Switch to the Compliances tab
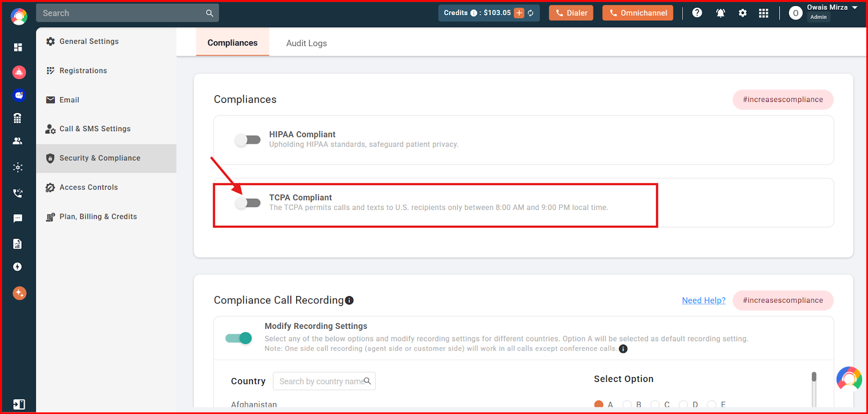The height and width of the screenshot is (414, 868). (232, 43)
